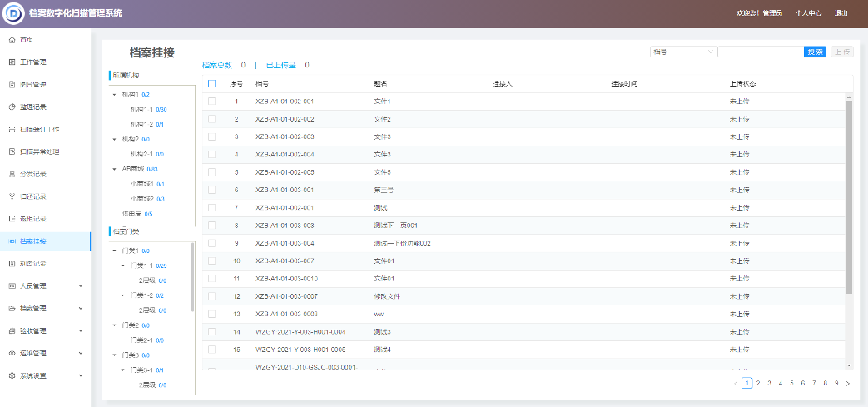Click the 分发记录 sidebar icon

[x=11, y=175]
